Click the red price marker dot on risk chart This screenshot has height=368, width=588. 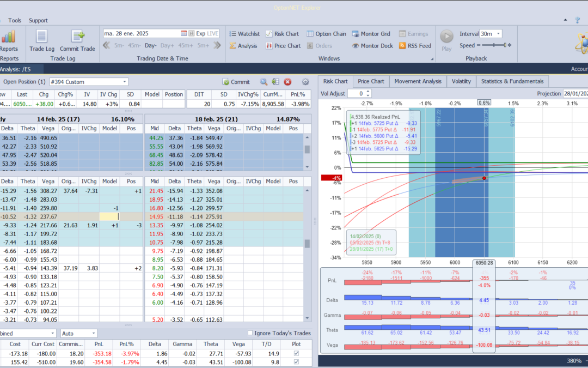pos(484,178)
